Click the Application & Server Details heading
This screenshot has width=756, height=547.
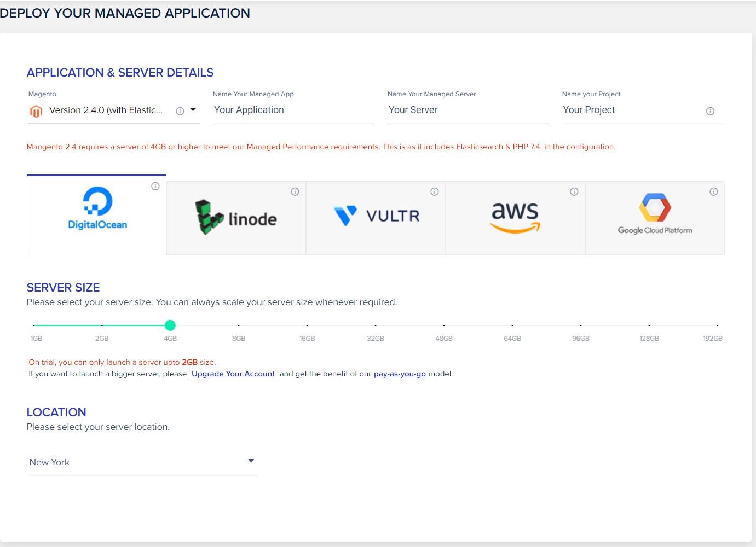click(120, 73)
